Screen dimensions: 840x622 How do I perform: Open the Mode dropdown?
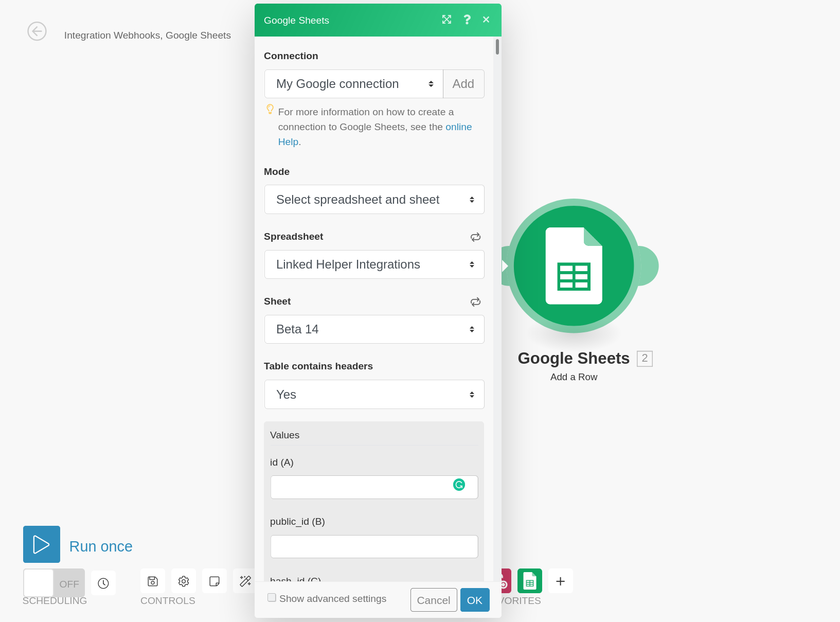click(374, 200)
